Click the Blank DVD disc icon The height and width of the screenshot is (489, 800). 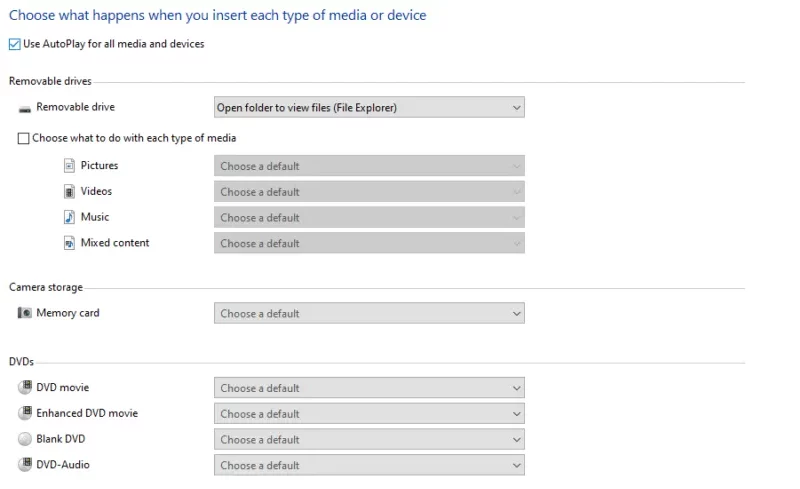(x=25, y=438)
